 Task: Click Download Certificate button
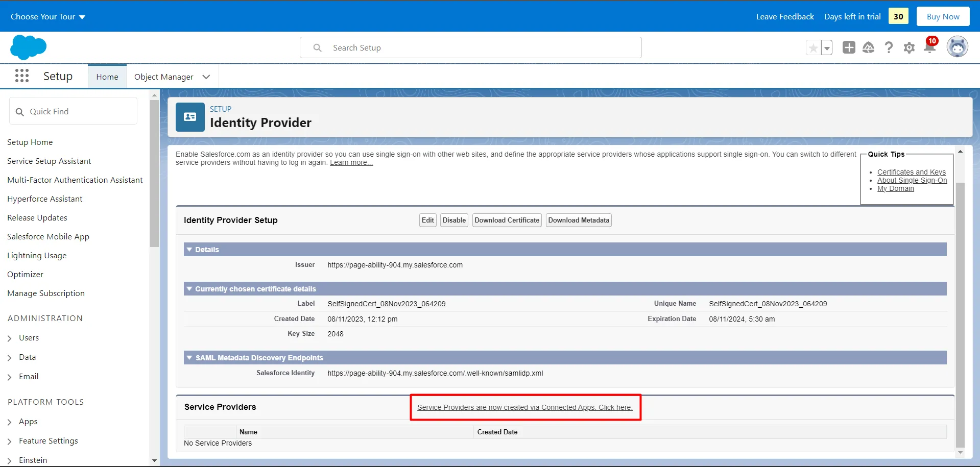point(507,220)
